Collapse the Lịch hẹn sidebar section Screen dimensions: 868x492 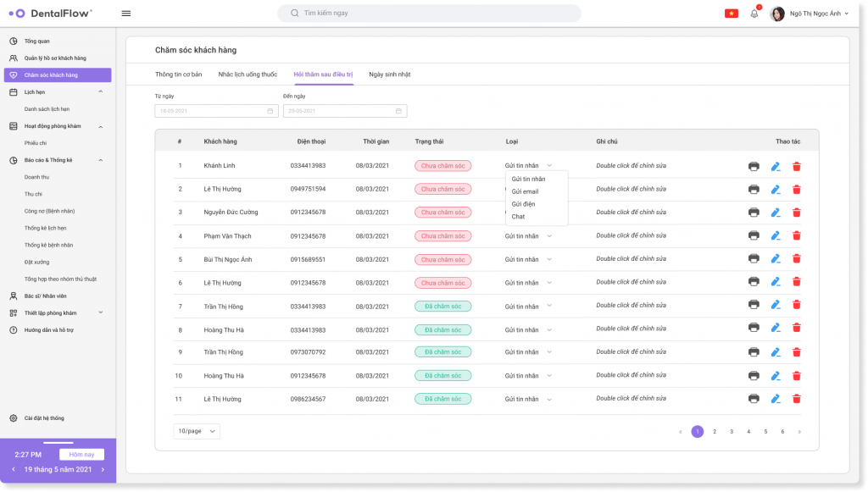pos(101,91)
